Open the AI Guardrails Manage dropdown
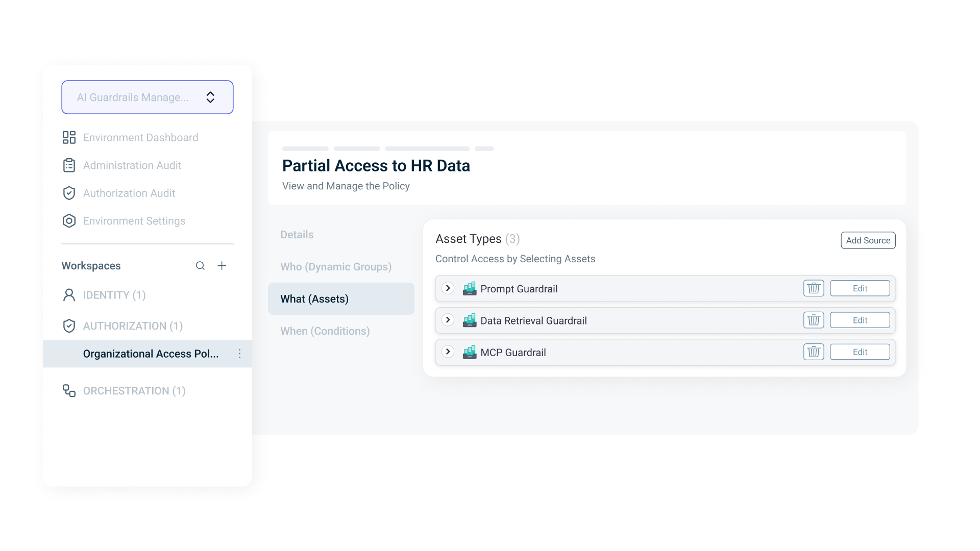 click(147, 97)
